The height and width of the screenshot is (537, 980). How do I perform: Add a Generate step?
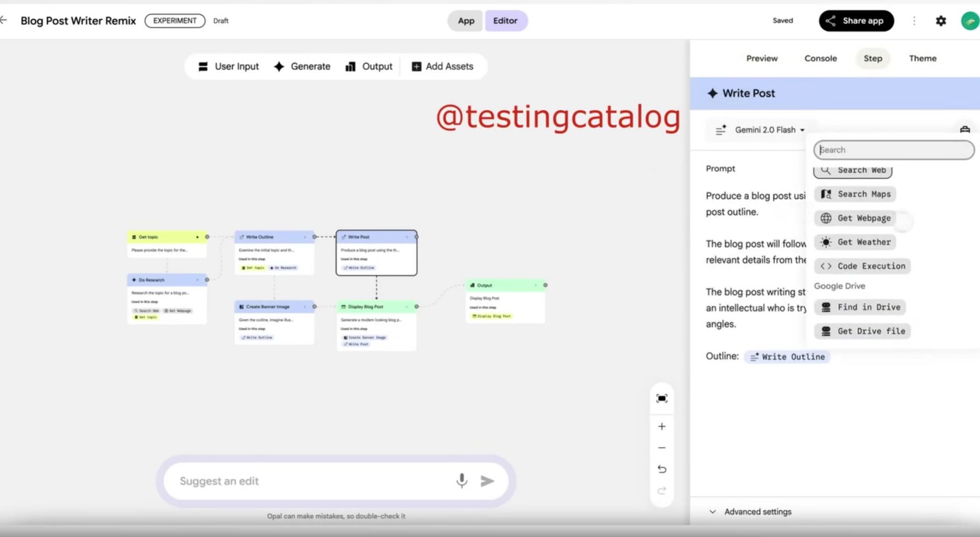[x=302, y=67]
